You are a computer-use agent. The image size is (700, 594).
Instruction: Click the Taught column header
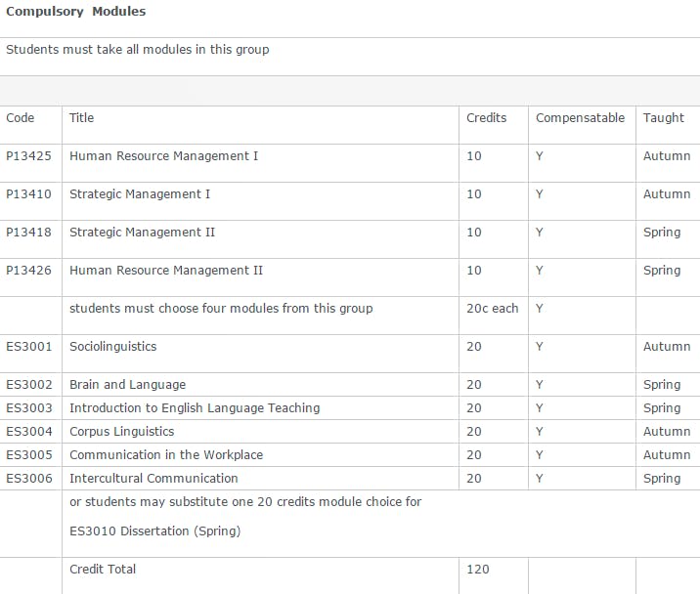663,118
